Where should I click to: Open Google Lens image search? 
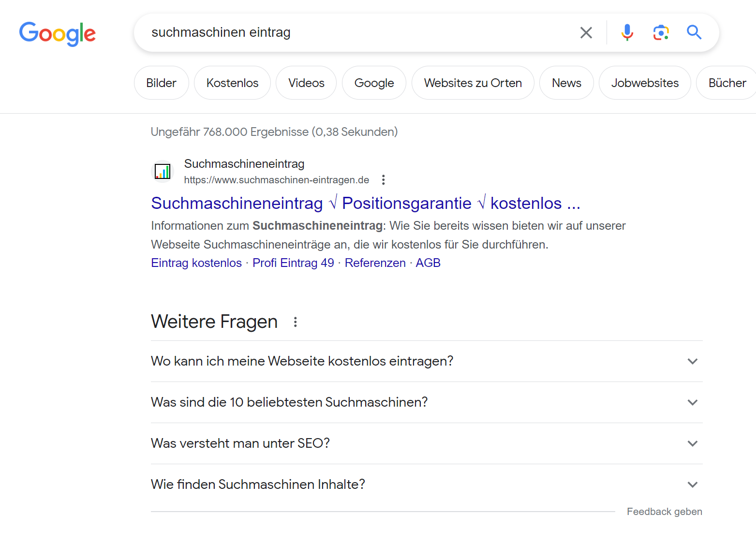(x=661, y=32)
